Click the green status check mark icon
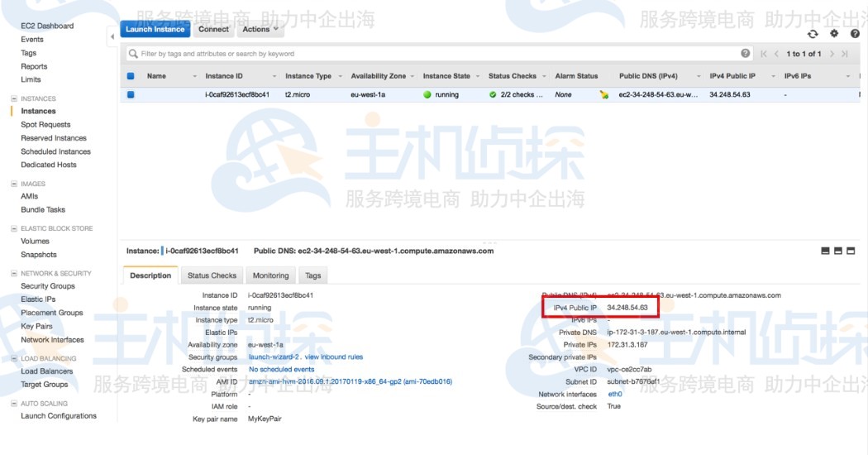 [x=493, y=95]
